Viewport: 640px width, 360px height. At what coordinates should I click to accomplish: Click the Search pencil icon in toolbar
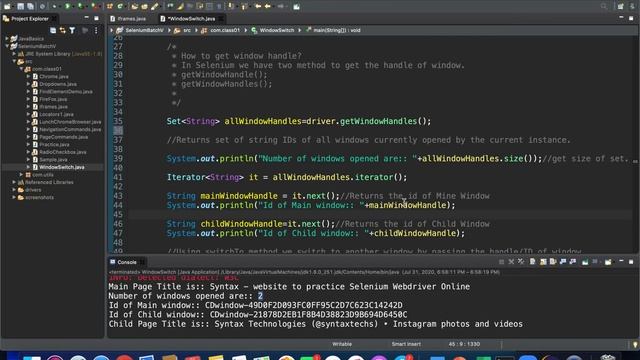155,7
